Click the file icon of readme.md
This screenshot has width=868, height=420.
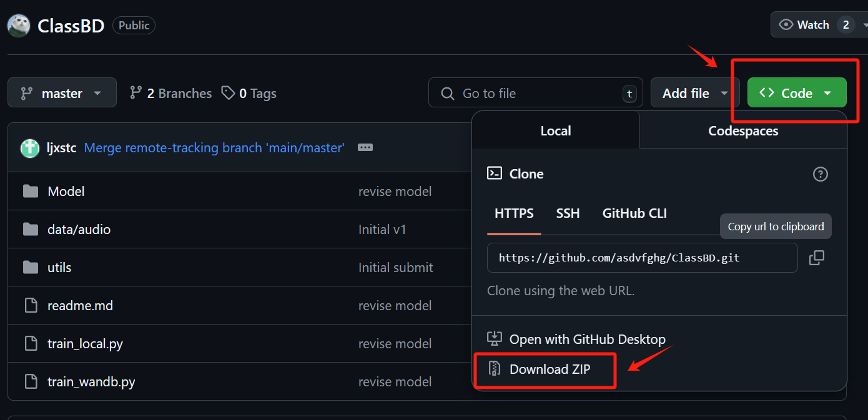tap(31, 305)
